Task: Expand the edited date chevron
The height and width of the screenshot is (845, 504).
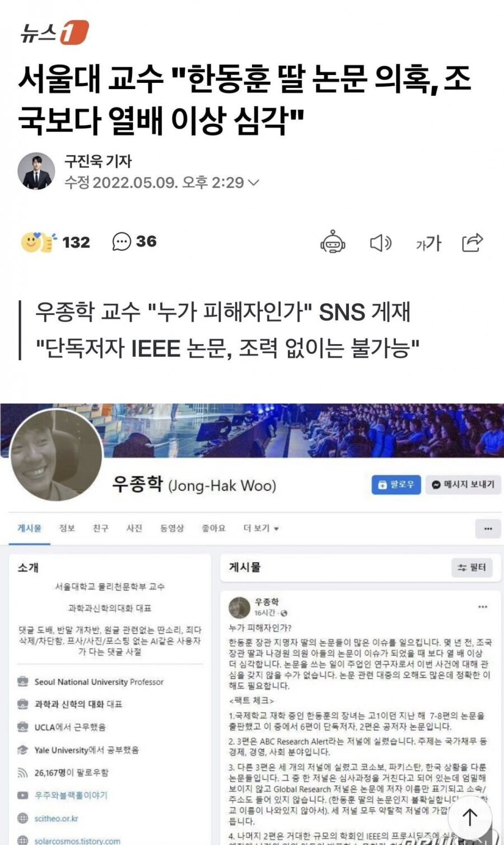Action: coord(254,183)
